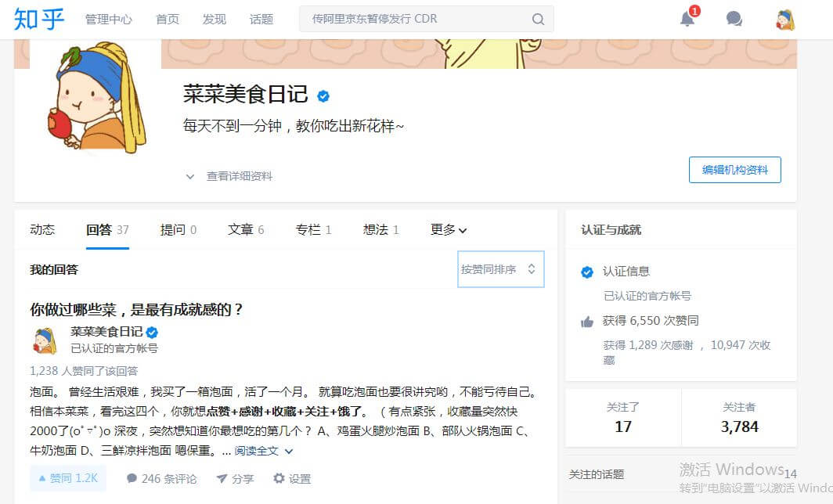
Task: Open the private messages chat icon
Action: tap(734, 20)
